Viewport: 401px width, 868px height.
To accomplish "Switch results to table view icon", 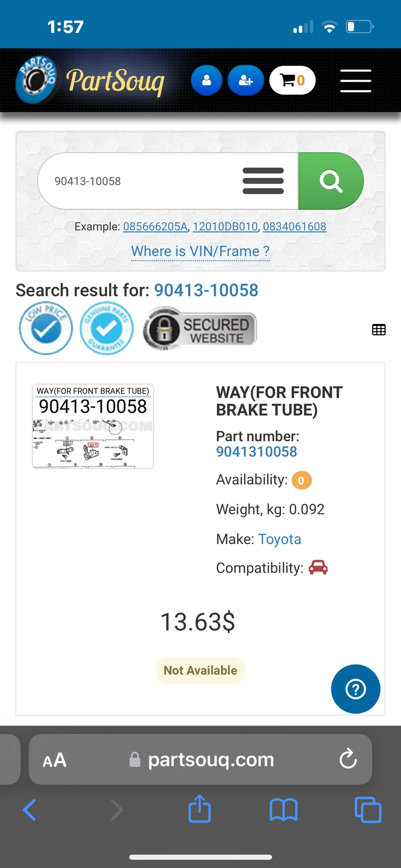I will 379,329.
